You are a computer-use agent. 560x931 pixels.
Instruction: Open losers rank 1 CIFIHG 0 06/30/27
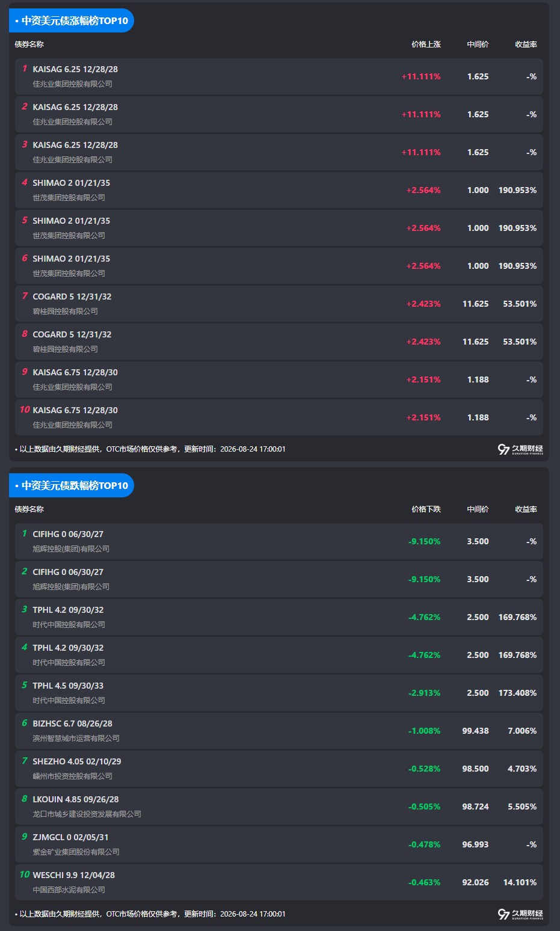pyautogui.click(x=279, y=541)
